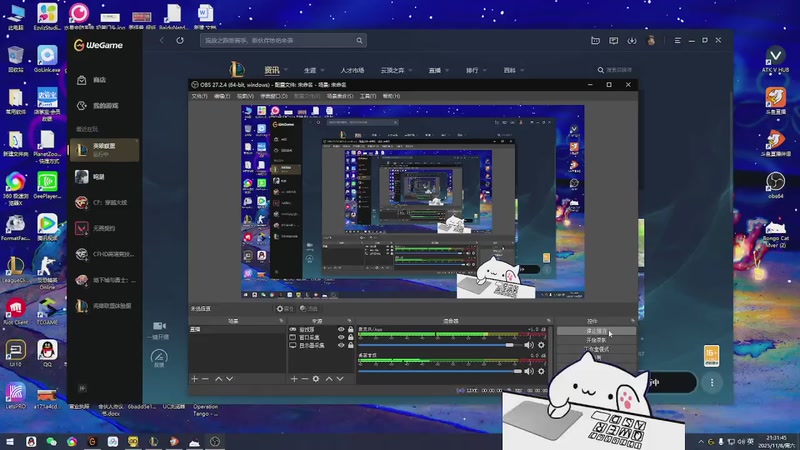Toggle lock for 窗口采集 source
800x450 pixels.
pyautogui.click(x=351, y=337)
